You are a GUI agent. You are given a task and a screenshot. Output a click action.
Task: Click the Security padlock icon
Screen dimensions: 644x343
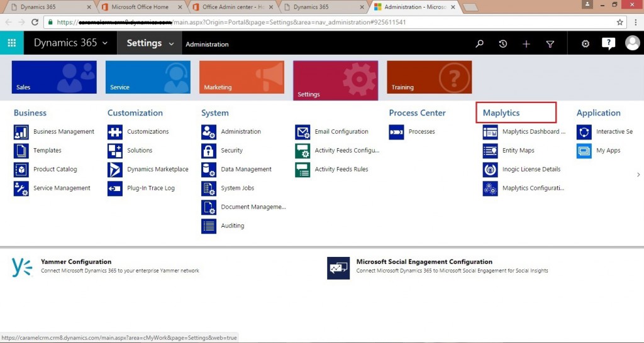tap(209, 151)
